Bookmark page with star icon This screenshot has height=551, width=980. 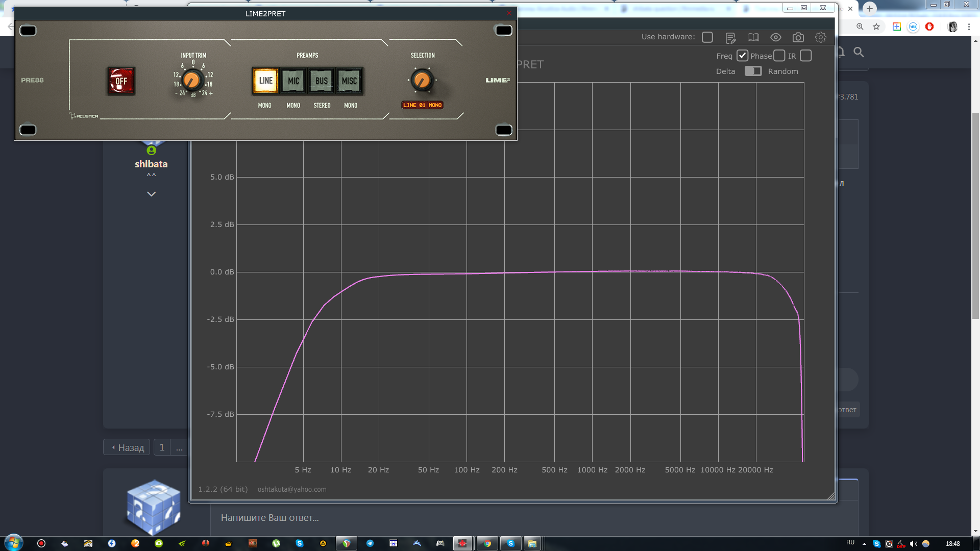pos(876,27)
